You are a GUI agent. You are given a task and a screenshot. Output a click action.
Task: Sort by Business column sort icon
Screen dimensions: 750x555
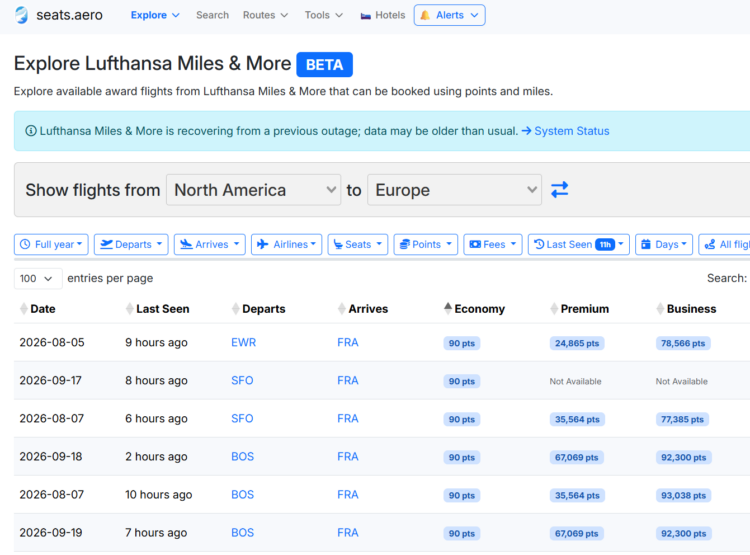point(660,309)
